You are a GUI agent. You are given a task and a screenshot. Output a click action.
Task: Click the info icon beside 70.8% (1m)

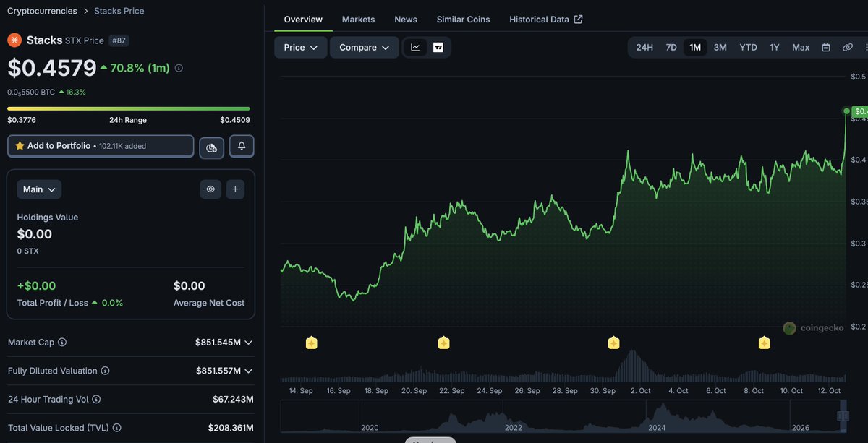[179, 68]
